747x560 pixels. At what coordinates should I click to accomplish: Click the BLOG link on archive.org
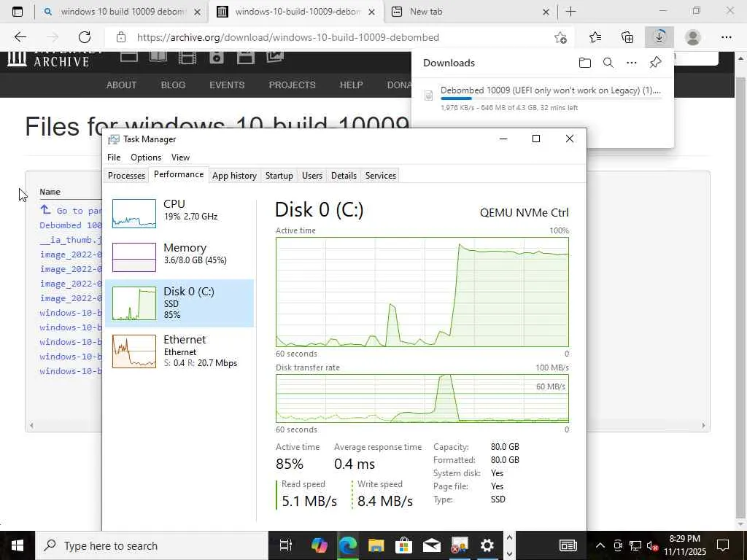coord(173,85)
